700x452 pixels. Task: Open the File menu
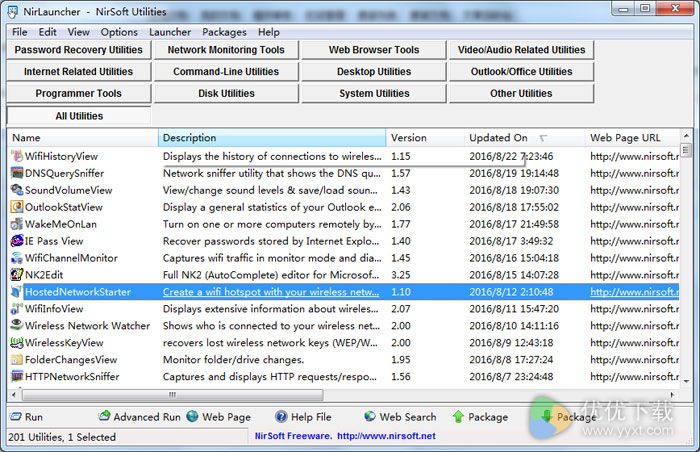tap(20, 32)
